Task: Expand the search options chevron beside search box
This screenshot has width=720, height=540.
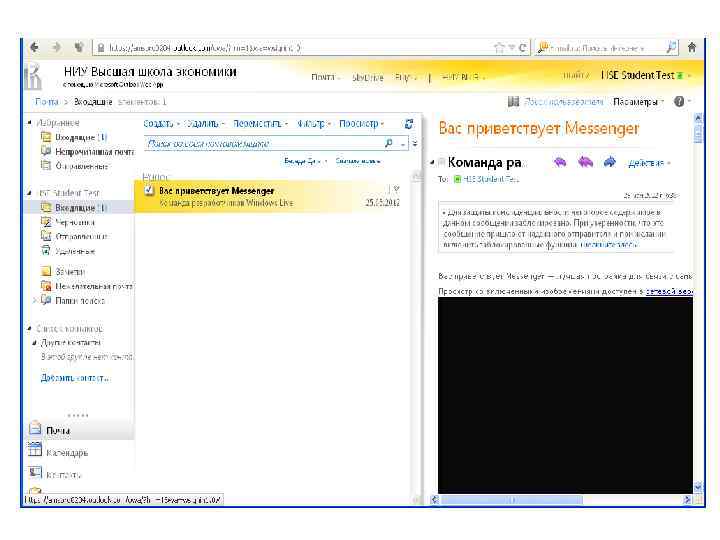Action: 415,143
